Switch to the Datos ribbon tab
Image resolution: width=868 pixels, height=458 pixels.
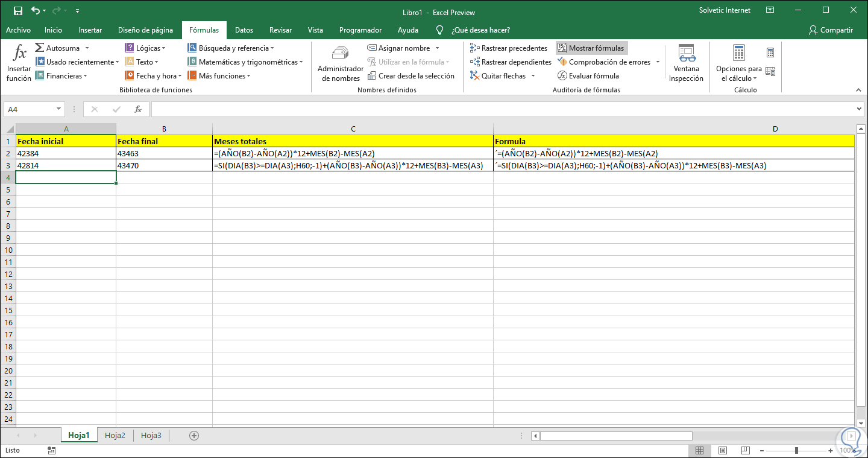click(244, 30)
